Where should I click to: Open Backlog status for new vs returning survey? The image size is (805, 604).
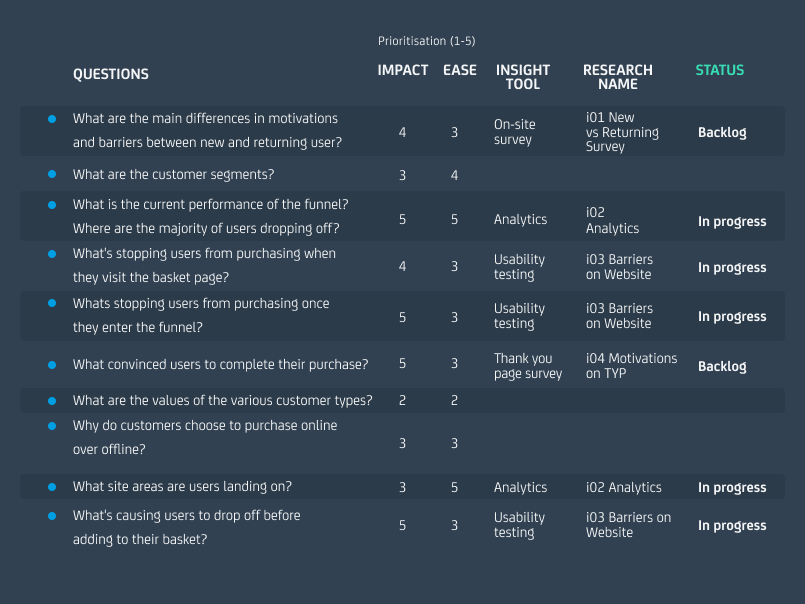coord(722,133)
